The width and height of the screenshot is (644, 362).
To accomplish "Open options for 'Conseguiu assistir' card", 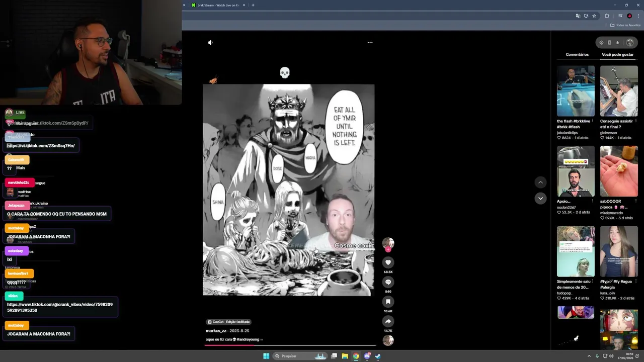I will [636, 121].
